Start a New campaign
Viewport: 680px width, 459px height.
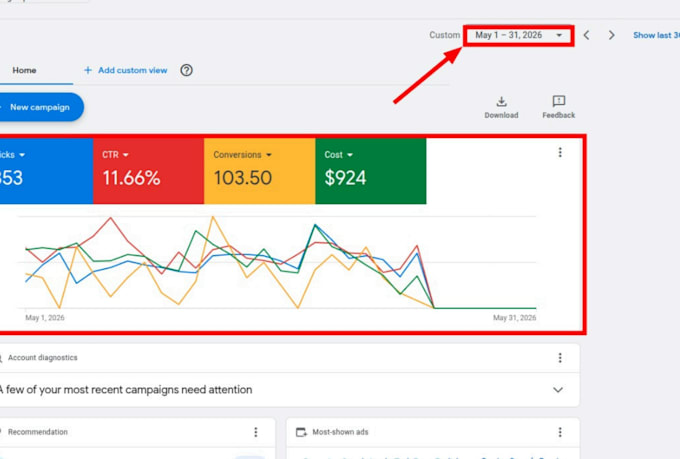(40, 107)
